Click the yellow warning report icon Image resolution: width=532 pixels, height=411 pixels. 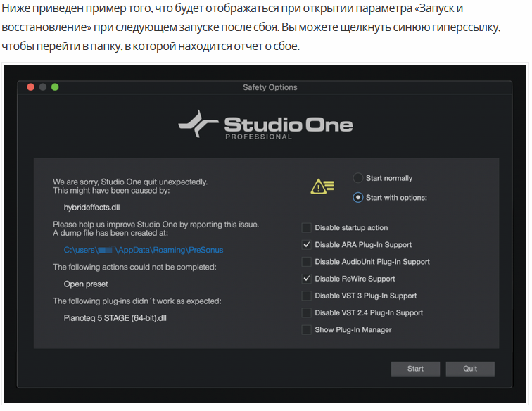[x=322, y=186]
